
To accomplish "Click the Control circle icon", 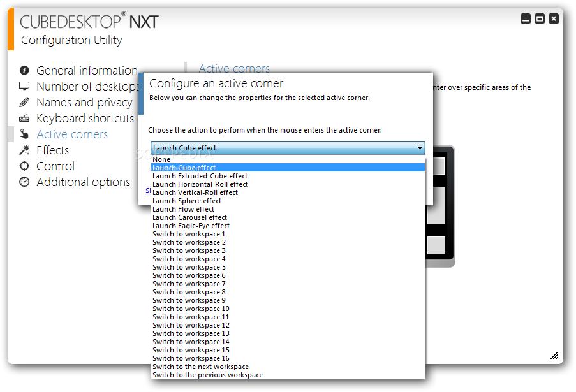I will point(24,166).
